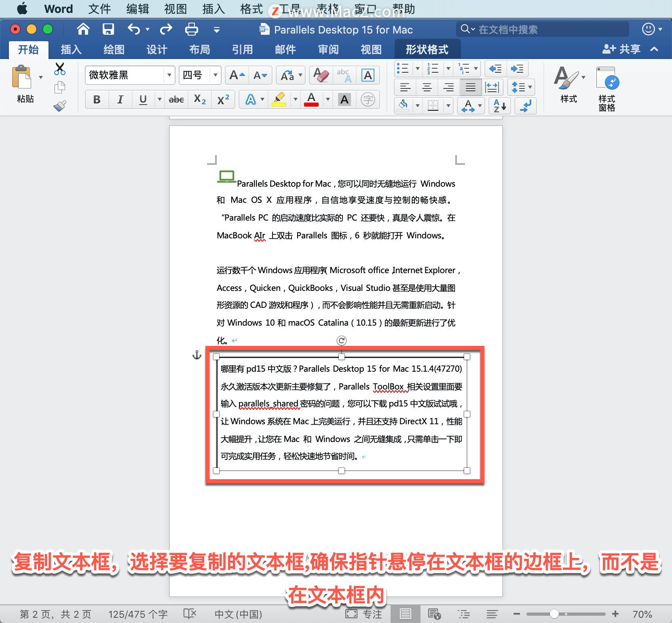Switch to the 设计 ribbon tab
The image size is (672, 623).
(x=157, y=49)
